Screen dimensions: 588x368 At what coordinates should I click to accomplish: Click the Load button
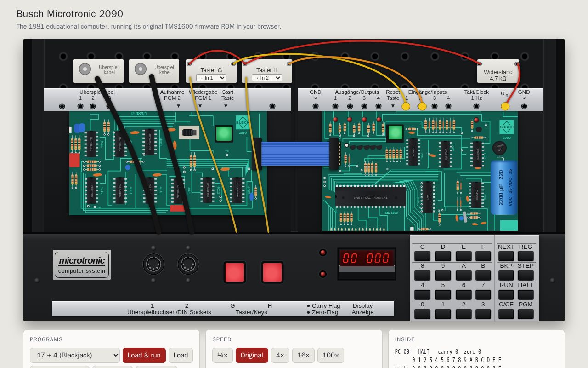[181, 355]
